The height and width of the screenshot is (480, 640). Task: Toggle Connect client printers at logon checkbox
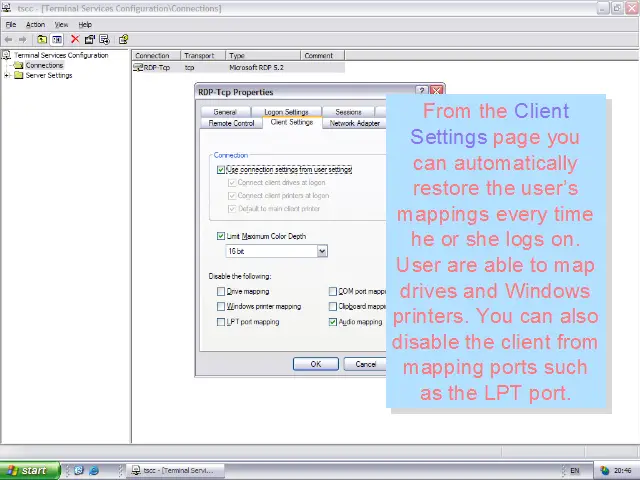coord(232,196)
